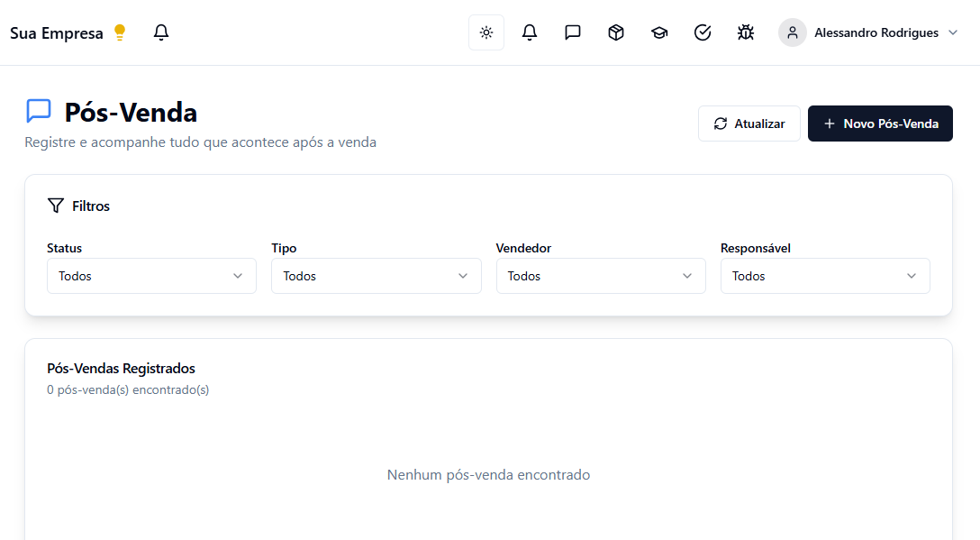Open the circled checkmark tasks icon

[x=703, y=32]
